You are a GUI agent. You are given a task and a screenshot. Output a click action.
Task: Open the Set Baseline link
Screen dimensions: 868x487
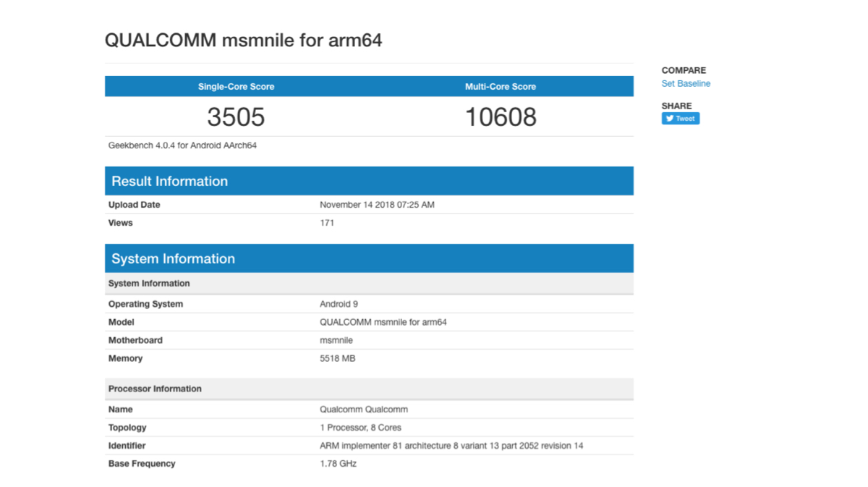[x=686, y=84]
